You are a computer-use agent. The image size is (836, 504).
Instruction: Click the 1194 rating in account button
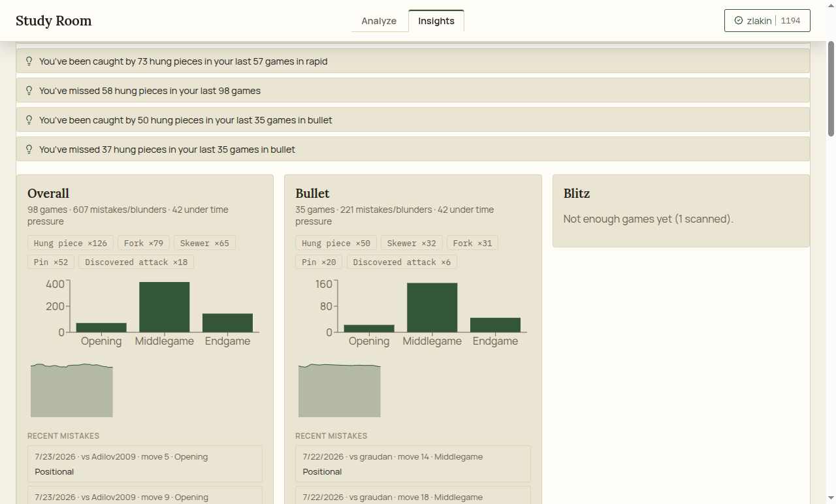(790, 20)
